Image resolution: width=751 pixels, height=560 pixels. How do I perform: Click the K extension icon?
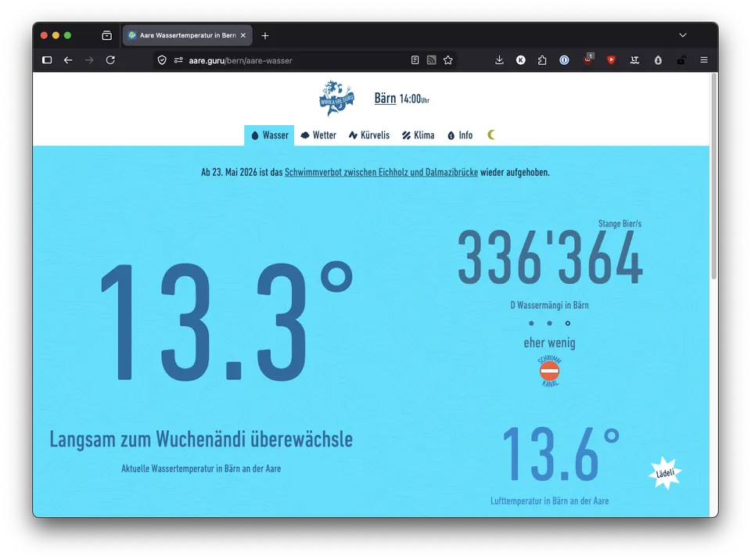(521, 60)
